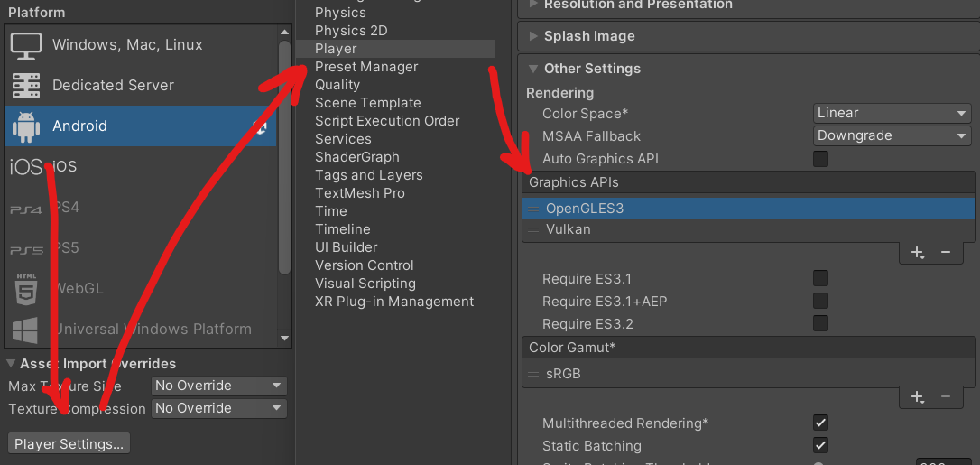The width and height of the screenshot is (980, 465).
Task: Toggle Auto Graphics API checkbox
Action: pyautogui.click(x=820, y=159)
